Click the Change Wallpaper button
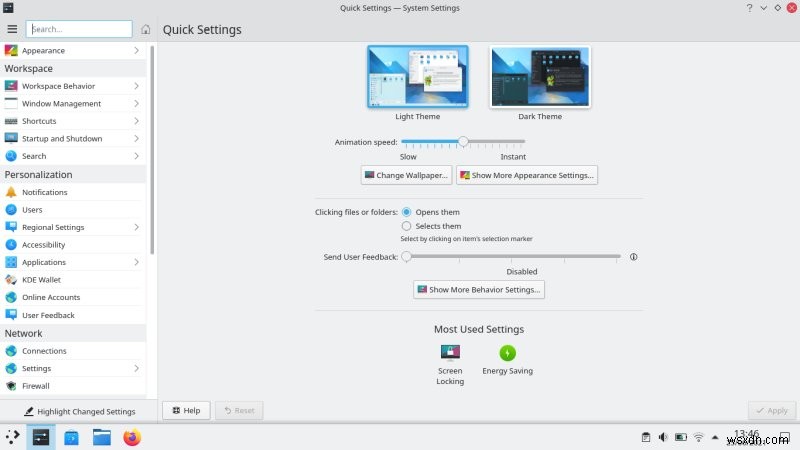800x450 pixels. [x=406, y=175]
